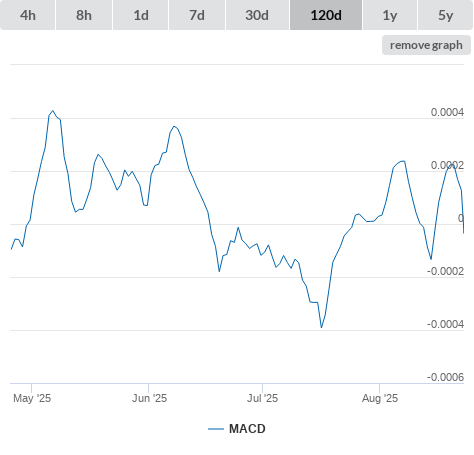Click the MACD peak in early May
Viewport: 474px width, 455px height.
(53, 111)
